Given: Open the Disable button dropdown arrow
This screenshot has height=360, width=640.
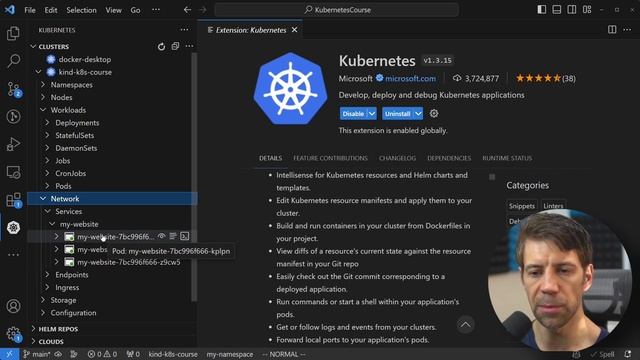Looking at the screenshot, I should click(x=372, y=113).
